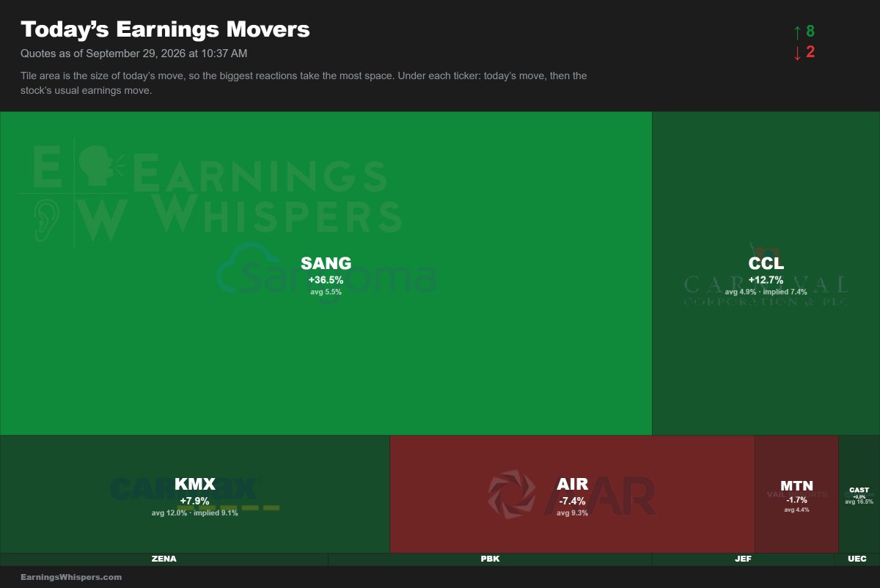Click the quotes timestamp September 29, 2026
This screenshot has width=880, height=588.
[133, 53]
